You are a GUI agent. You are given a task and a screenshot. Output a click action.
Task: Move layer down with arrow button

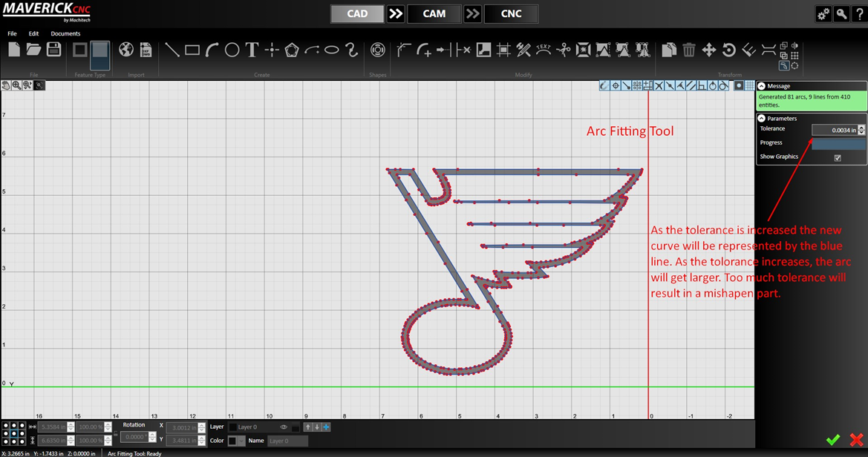point(316,427)
